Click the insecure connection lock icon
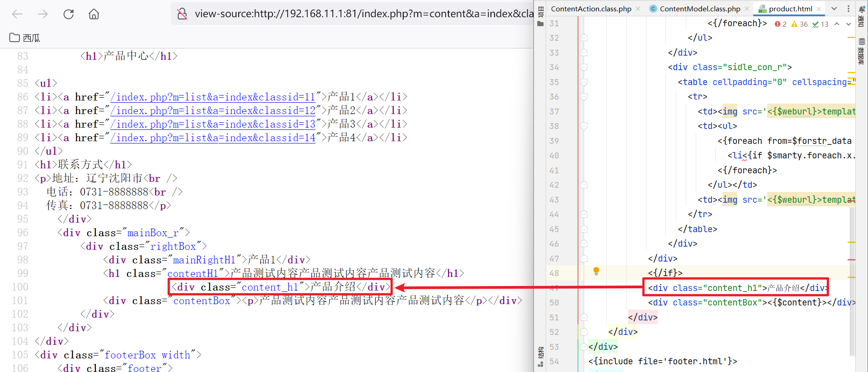Viewport: 868px width, 372px height. [x=182, y=14]
